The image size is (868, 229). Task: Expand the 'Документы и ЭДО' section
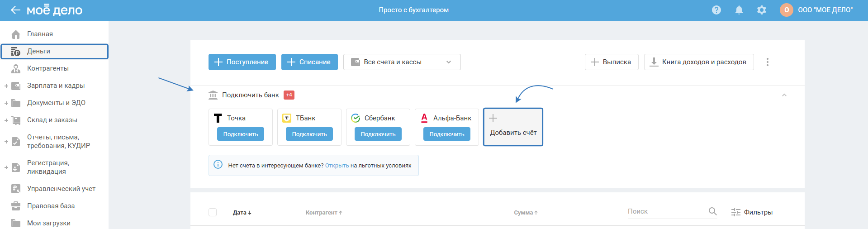coord(6,103)
